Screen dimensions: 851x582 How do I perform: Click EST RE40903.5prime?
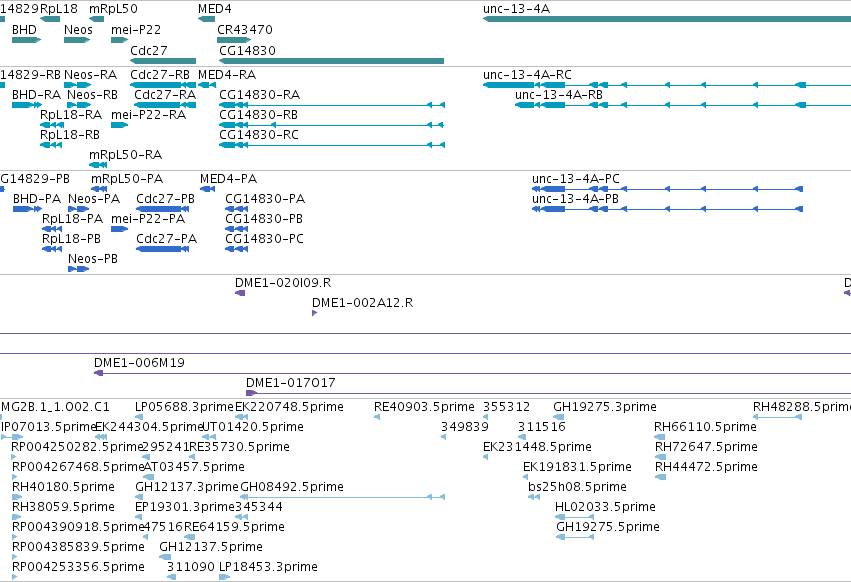pyautogui.click(x=377, y=417)
